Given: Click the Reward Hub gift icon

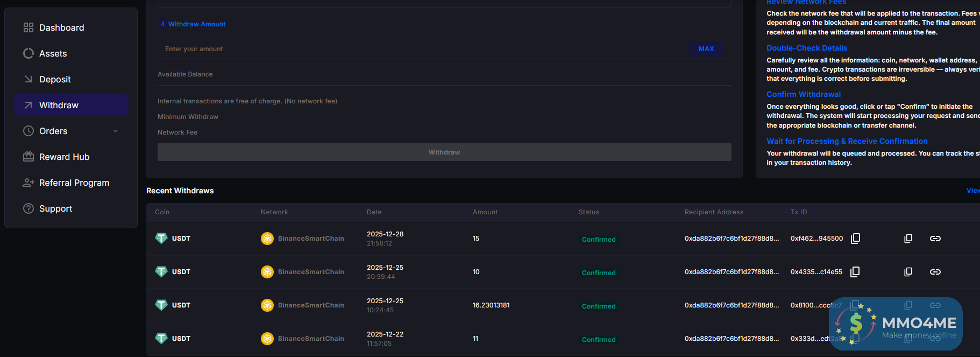Looking at the screenshot, I should tap(29, 157).
